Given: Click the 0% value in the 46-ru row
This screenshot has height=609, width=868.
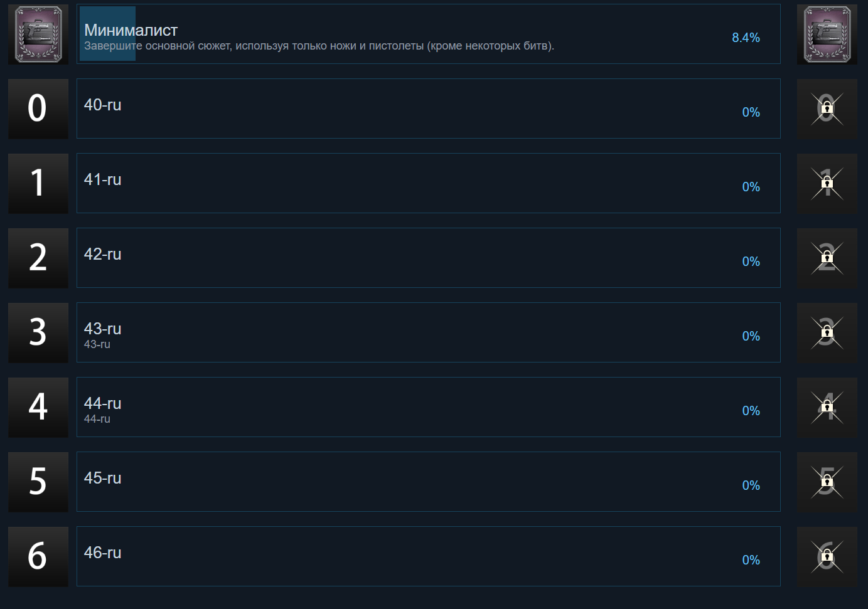Looking at the screenshot, I should point(751,560).
